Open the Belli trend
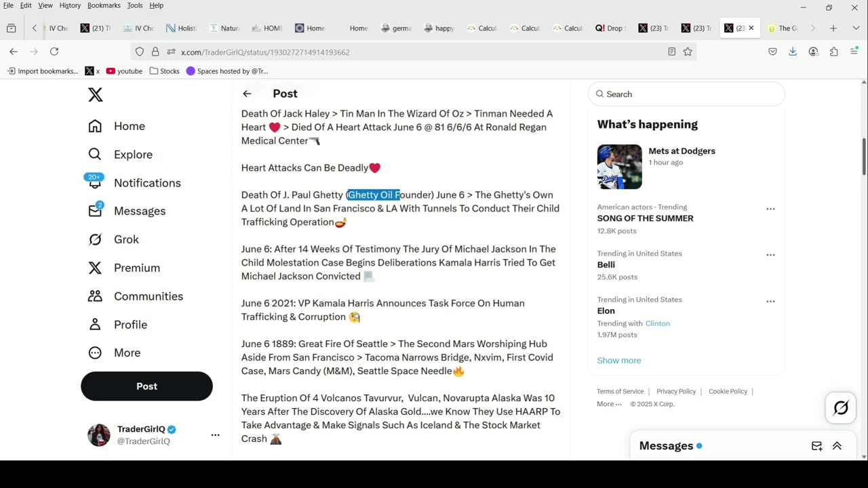The height and width of the screenshot is (488, 868). 606,265
